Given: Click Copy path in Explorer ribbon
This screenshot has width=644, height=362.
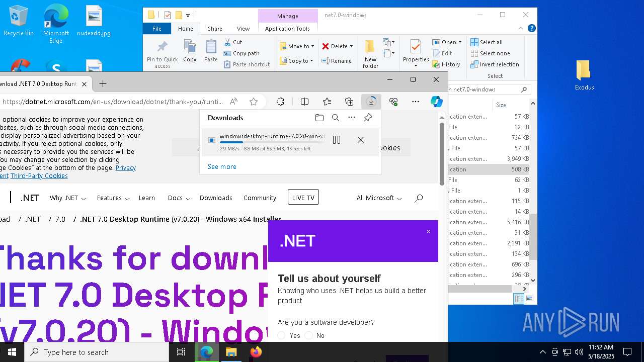Looking at the screenshot, I should click(242, 53).
